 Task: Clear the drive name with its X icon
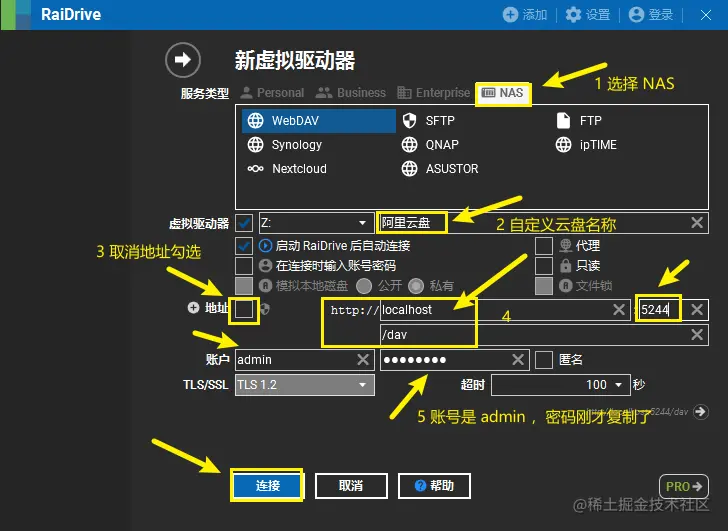[696, 222]
